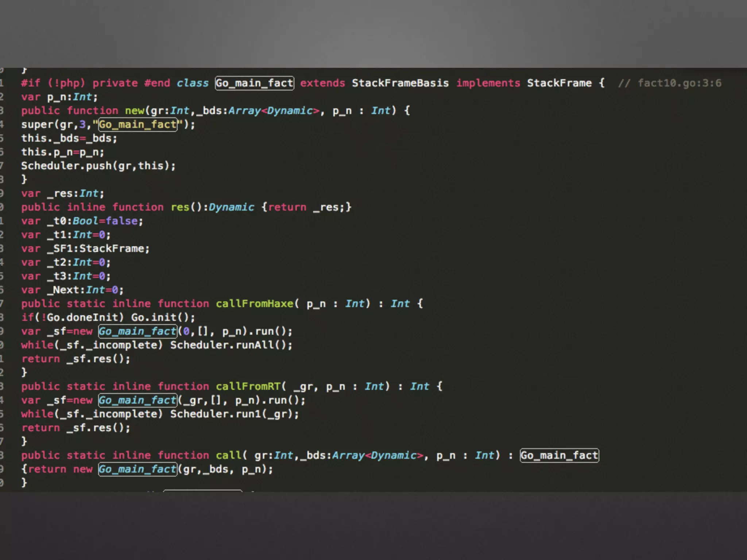
Task: Select the new constructor function name
Action: 135,111
